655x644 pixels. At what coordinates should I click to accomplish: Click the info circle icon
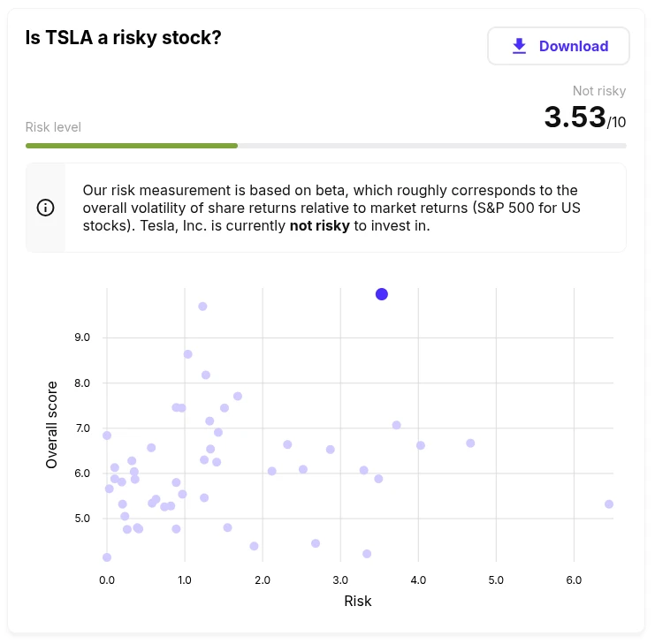click(45, 208)
